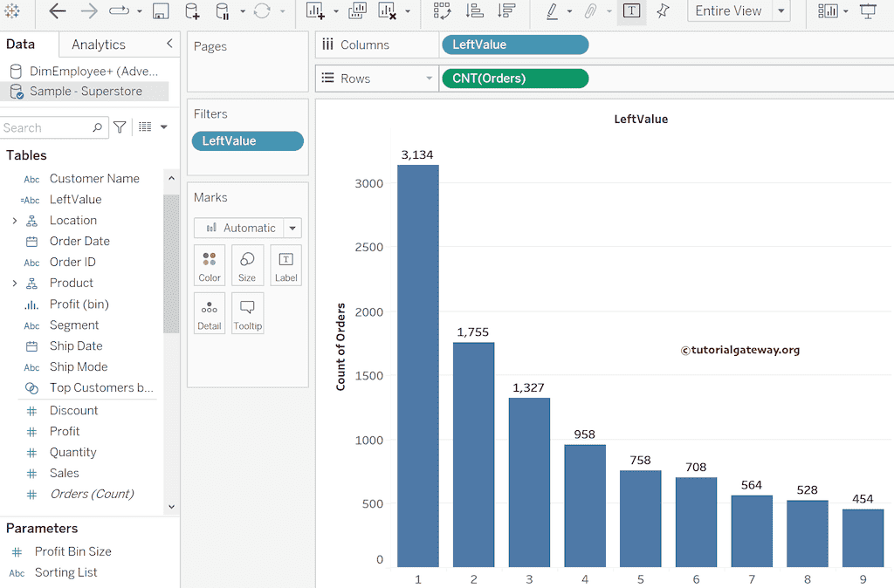Screen dimensions: 894x588
Task: Open the Label marks card
Action: point(285,265)
